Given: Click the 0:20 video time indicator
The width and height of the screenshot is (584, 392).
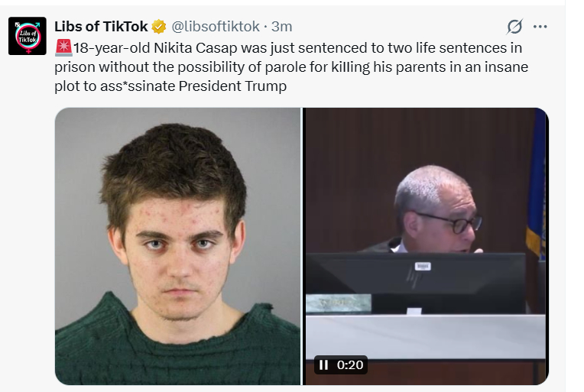Looking at the screenshot, I should tap(350, 364).
